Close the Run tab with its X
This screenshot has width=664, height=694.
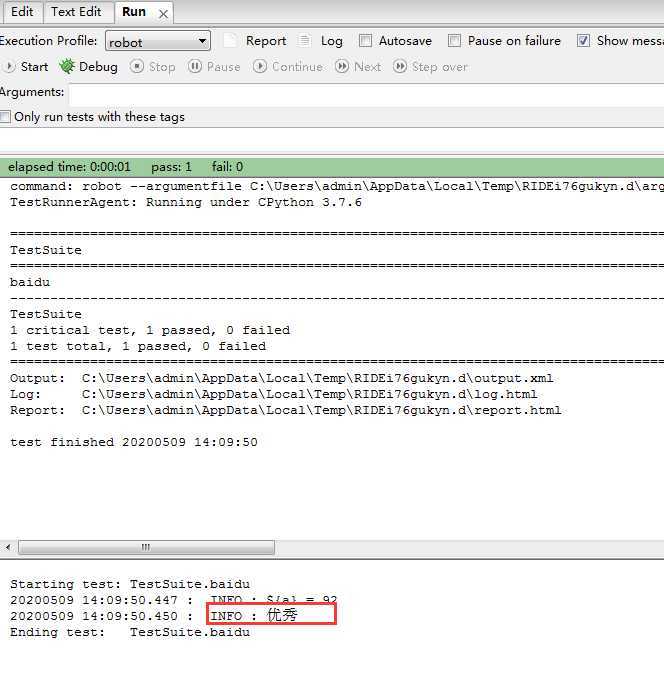[x=163, y=14]
